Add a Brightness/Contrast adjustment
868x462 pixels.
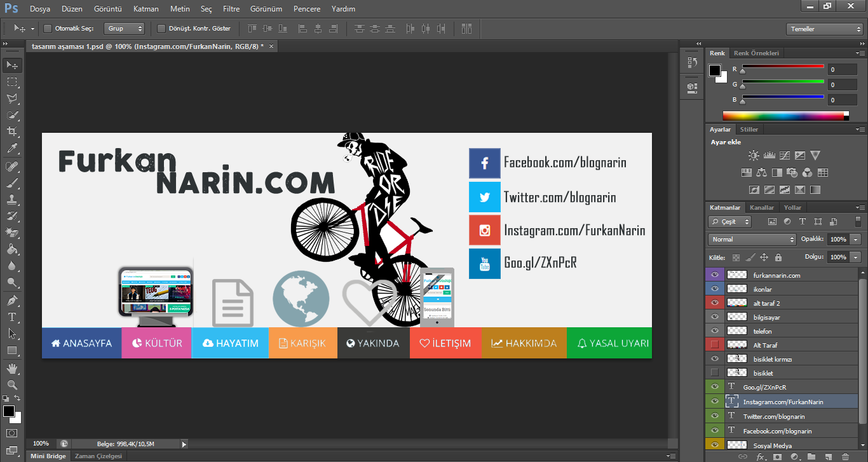(x=754, y=155)
